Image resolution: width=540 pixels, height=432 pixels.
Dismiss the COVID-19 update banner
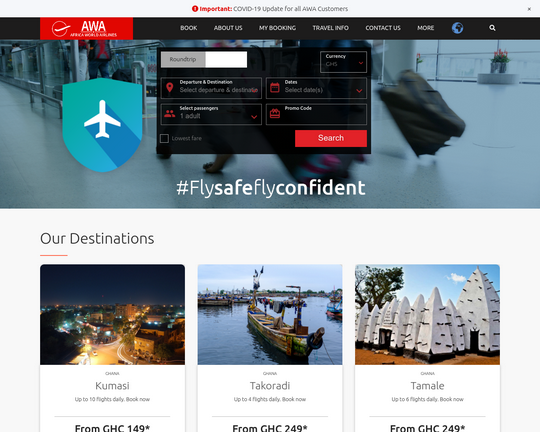tap(529, 9)
